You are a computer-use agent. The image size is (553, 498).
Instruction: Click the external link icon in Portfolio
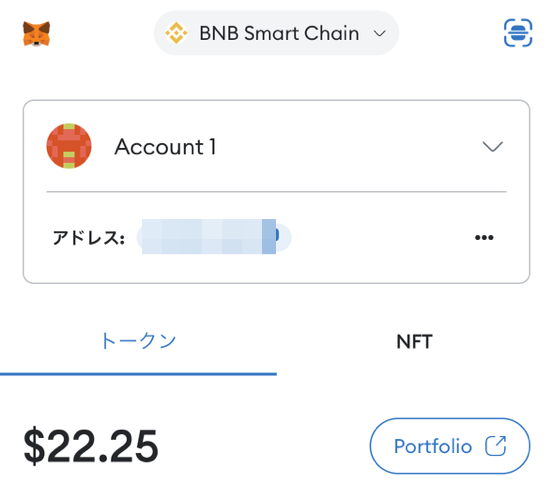[x=496, y=446]
